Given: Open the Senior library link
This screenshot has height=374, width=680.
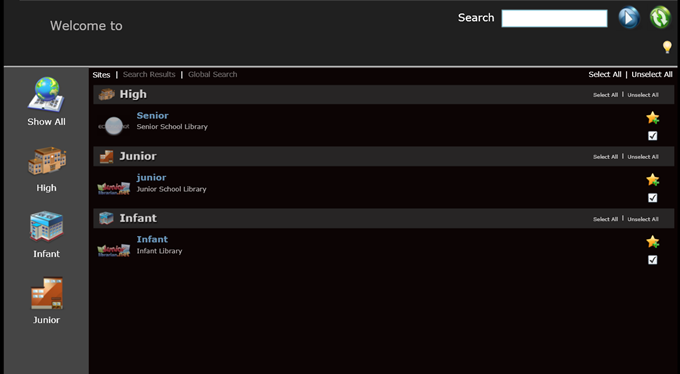Looking at the screenshot, I should click(x=152, y=115).
